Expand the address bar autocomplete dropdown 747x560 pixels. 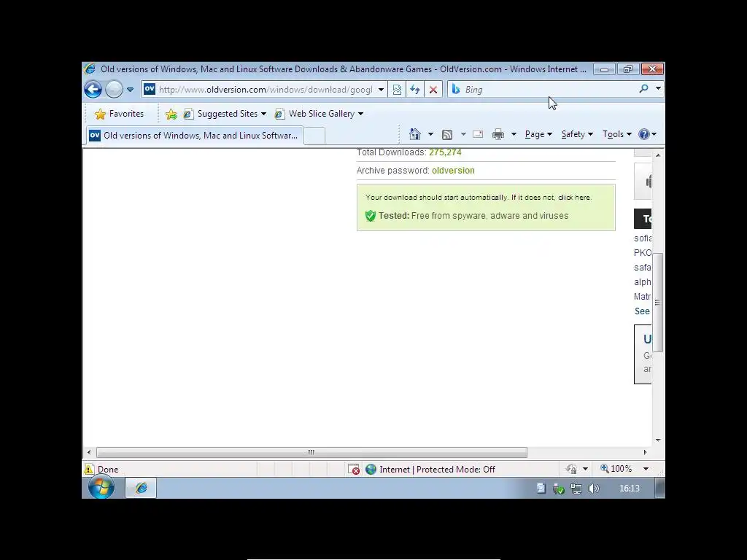pyautogui.click(x=381, y=90)
